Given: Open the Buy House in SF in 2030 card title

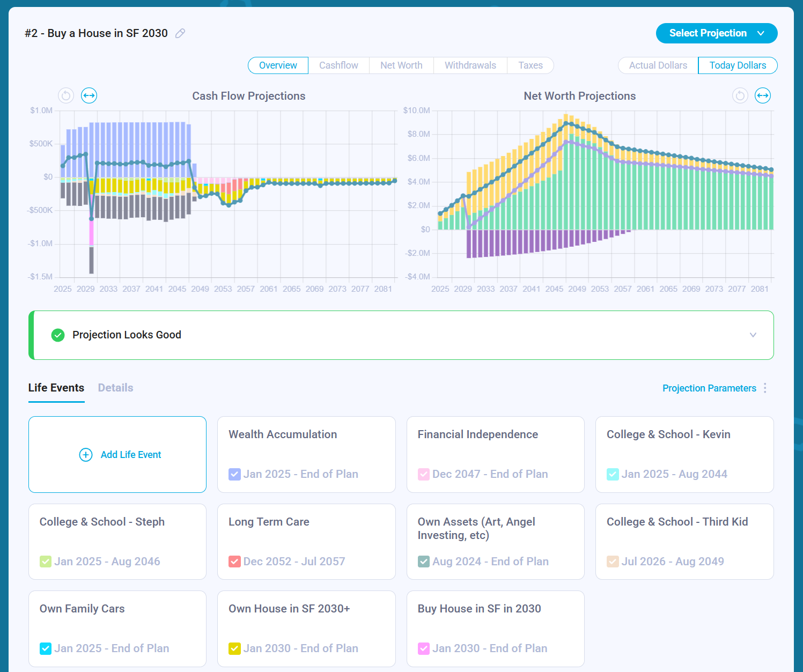Looking at the screenshot, I should tap(480, 609).
